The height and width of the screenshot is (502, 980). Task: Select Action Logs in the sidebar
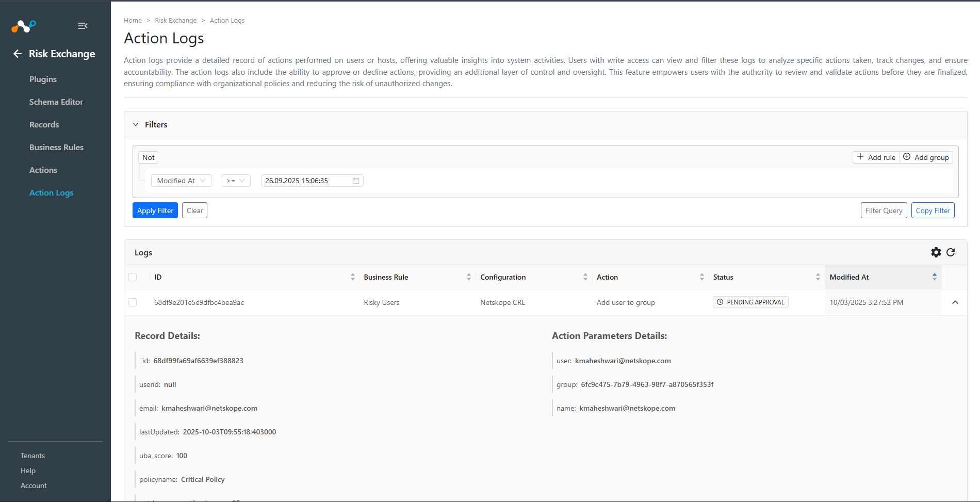coord(52,192)
